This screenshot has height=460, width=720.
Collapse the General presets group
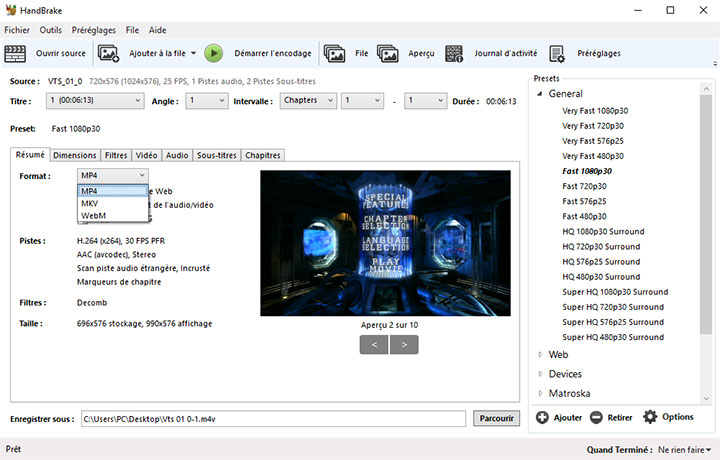[x=540, y=94]
